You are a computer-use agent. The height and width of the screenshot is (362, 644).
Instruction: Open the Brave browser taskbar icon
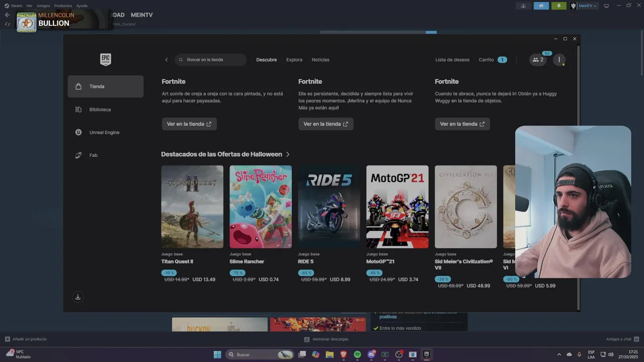pos(344,354)
